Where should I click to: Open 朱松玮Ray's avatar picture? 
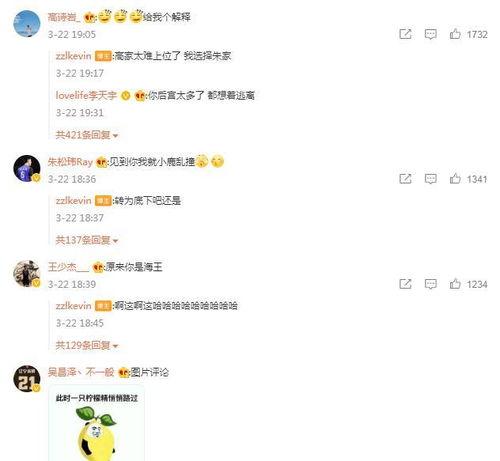click(27, 168)
